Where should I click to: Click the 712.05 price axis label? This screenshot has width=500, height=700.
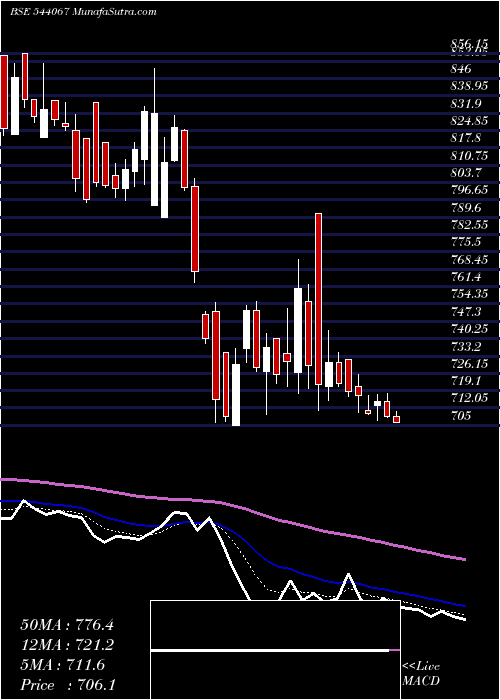pos(469,398)
